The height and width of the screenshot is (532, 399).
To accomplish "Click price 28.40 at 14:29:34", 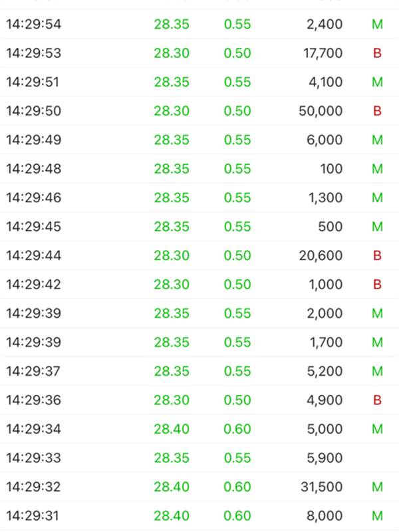I will [172, 429].
